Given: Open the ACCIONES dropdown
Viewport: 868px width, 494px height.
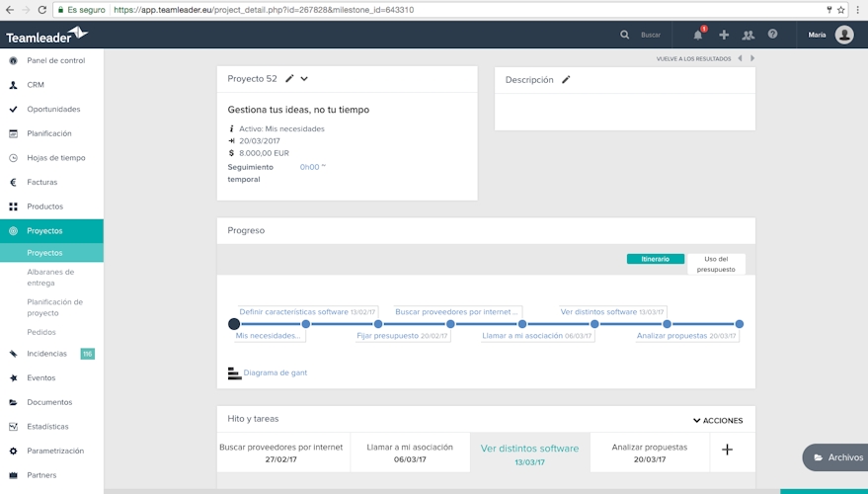Looking at the screenshot, I should point(718,420).
